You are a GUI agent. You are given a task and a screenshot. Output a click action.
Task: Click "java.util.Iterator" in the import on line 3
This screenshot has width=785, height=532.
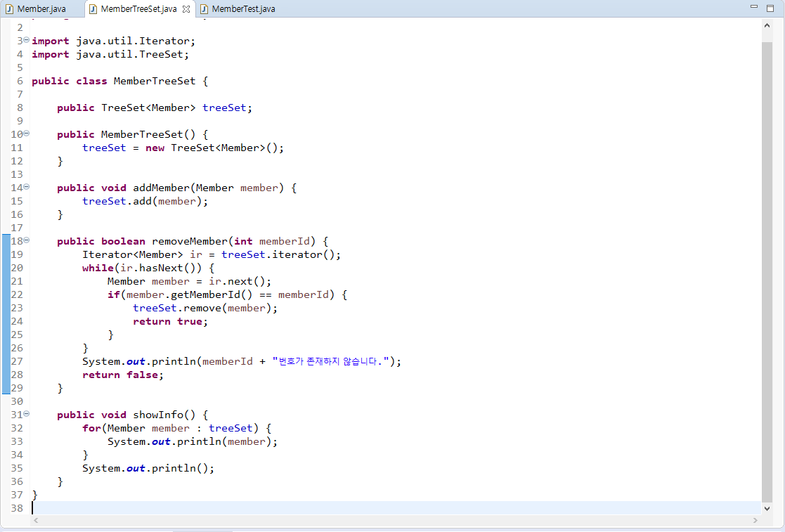[x=133, y=41]
